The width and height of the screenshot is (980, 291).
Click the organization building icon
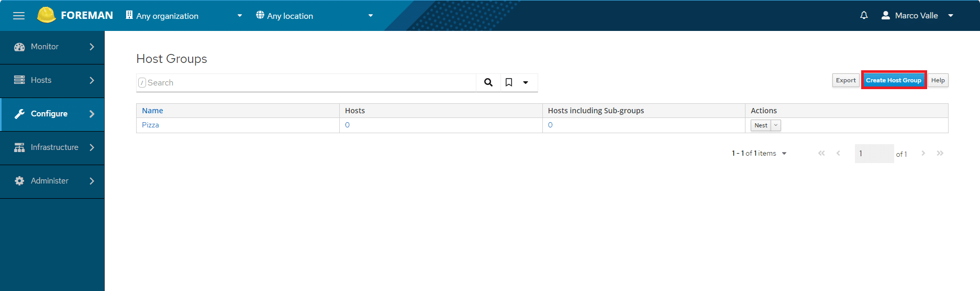129,15
